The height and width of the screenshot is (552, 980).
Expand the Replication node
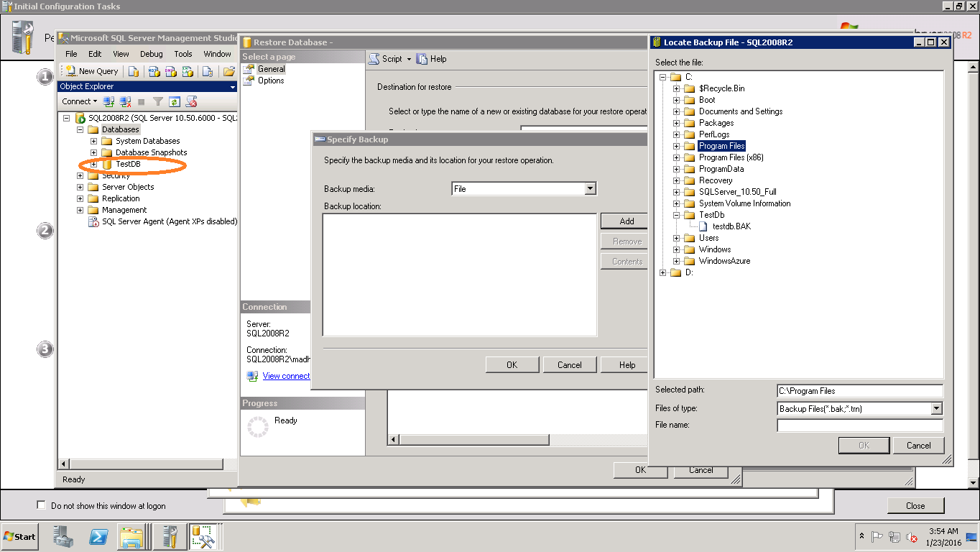(80, 198)
